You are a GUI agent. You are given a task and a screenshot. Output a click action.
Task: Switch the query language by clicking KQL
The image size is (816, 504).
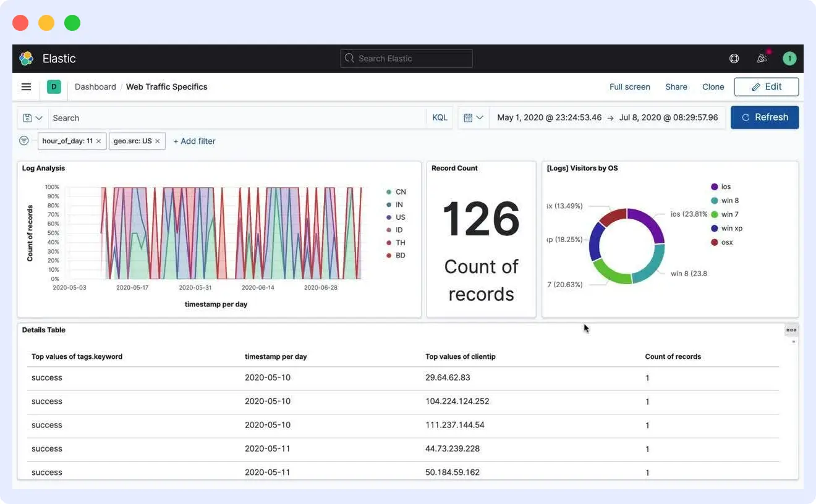pyautogui.click(x=439, y=117)
